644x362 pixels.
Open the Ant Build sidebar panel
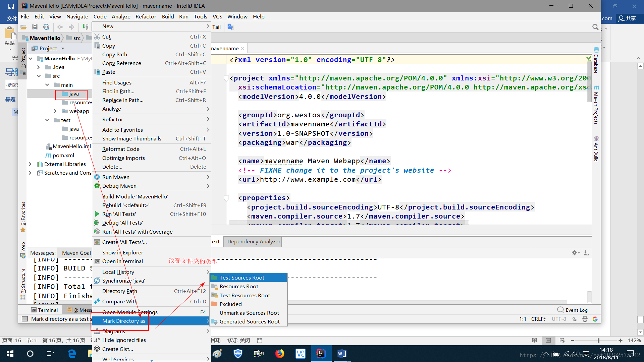click(x=596, y=148)
